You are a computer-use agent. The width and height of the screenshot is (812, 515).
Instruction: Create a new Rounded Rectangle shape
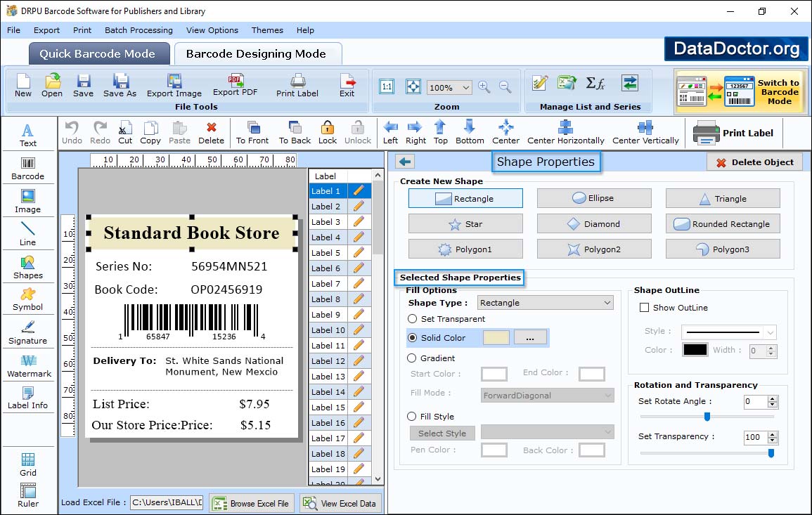[723, 224]
